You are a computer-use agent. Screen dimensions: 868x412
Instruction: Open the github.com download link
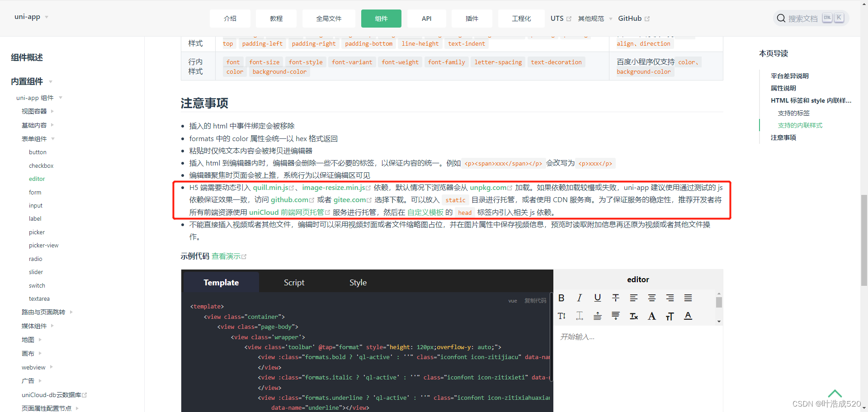(292, 200)
